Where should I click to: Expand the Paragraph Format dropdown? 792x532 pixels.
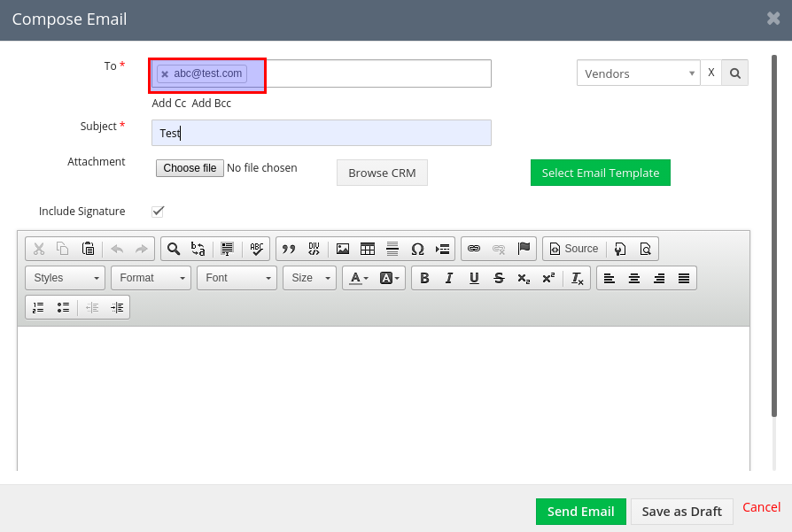150,277
